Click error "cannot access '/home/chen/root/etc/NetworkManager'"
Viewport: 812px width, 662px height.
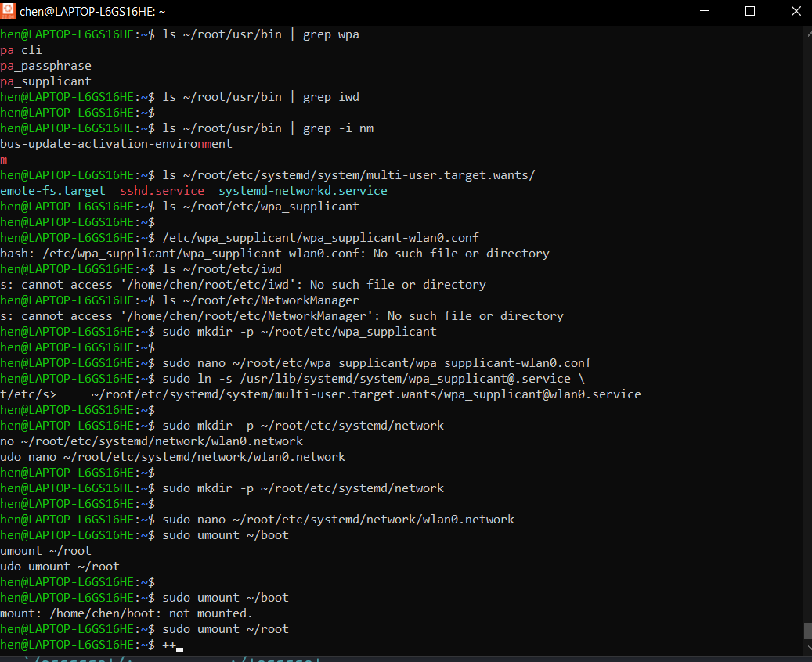click(282, 316)
